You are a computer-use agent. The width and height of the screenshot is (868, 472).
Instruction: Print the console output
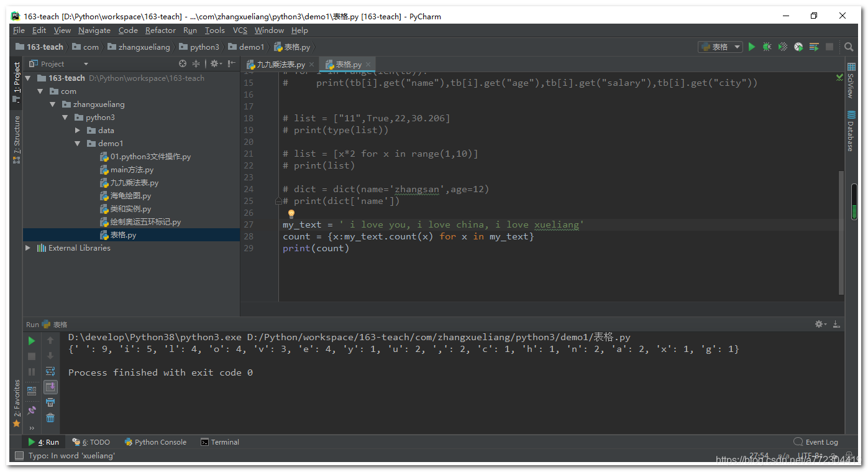(x=50, y=402)
